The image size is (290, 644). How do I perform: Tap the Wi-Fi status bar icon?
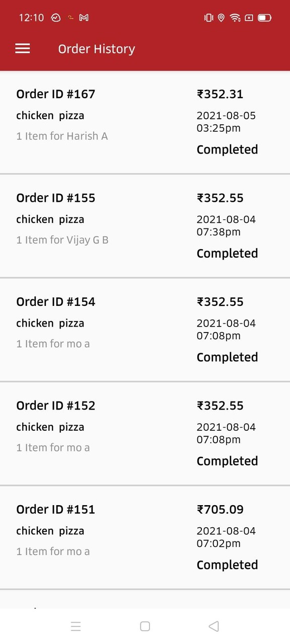pos(235,18)
